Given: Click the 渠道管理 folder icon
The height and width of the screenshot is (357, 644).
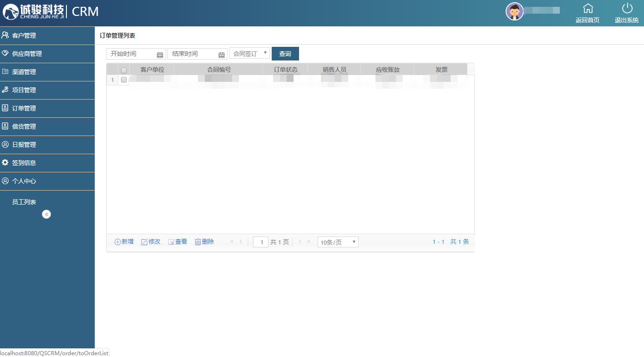Looking at the screenshot, I should click(5, 71).
